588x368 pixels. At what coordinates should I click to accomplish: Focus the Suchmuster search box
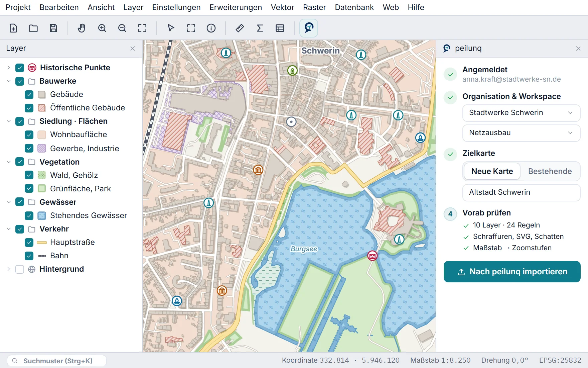click(57, 361)
